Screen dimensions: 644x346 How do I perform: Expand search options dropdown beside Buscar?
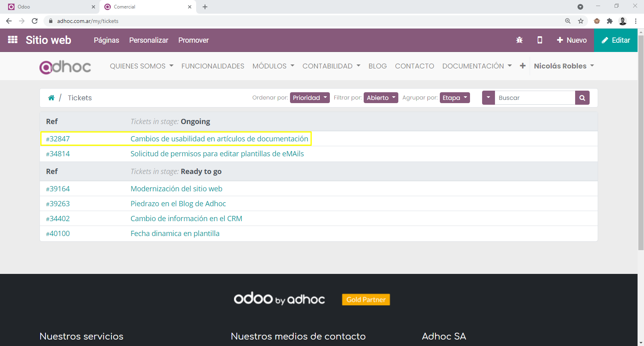(488, 98)
